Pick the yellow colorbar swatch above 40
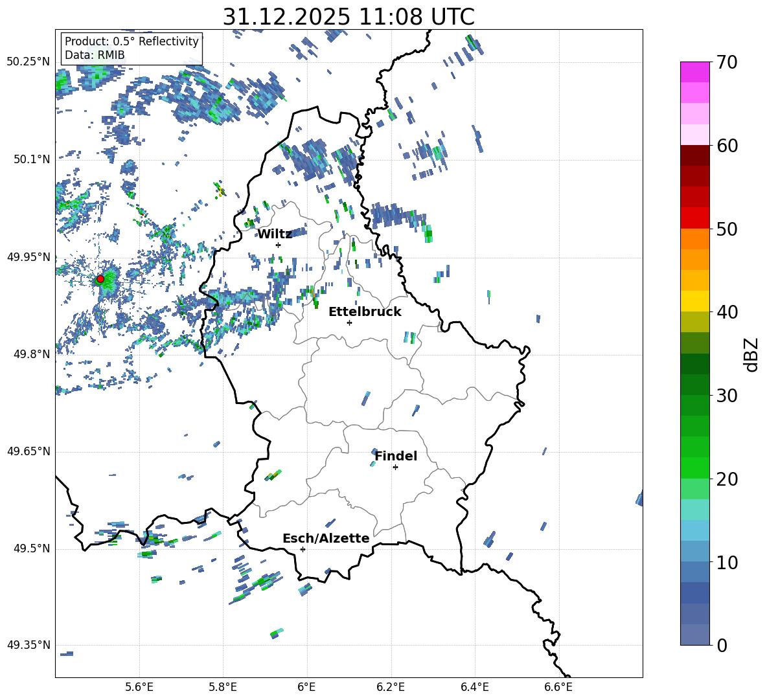Screen dimensions: 767x700 tap(694, 301)
